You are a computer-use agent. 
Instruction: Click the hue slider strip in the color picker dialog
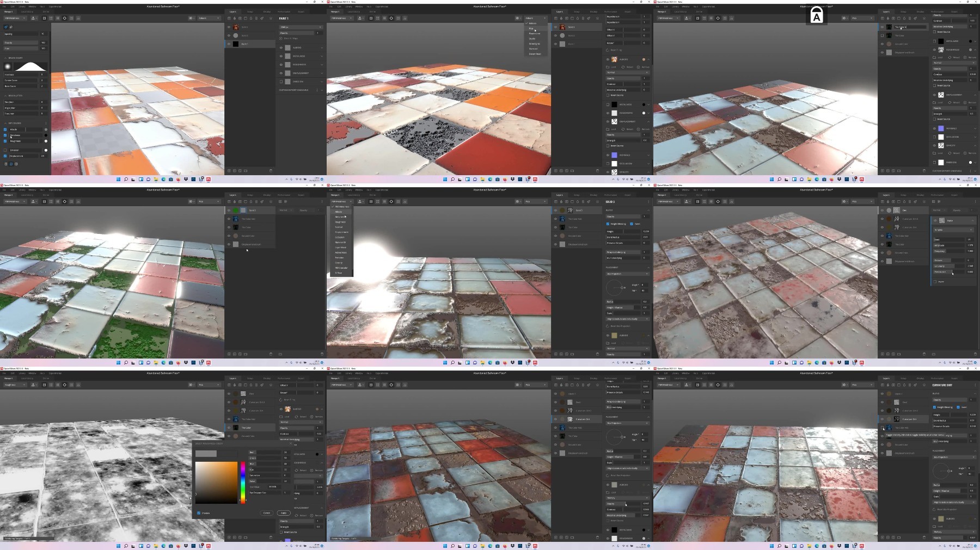243,483
